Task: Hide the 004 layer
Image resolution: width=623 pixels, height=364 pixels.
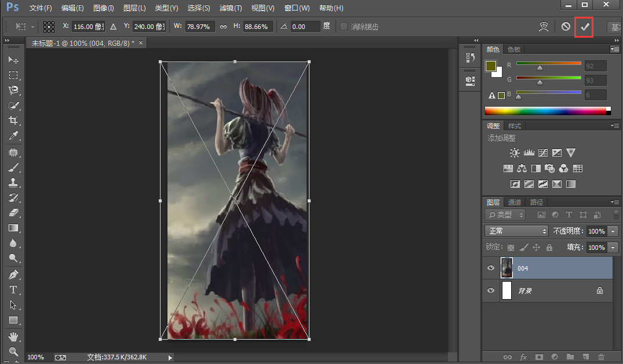Action: [x=491, y=268]
